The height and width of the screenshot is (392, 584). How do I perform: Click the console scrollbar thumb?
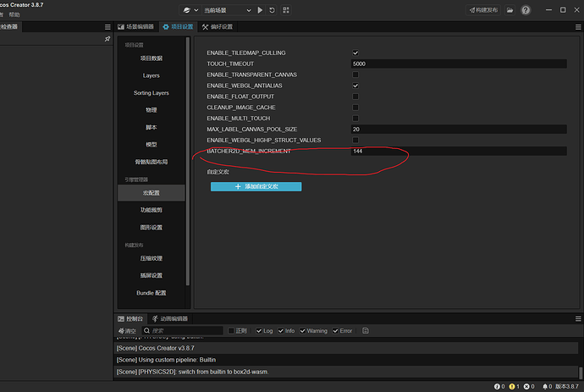(x=581, y=373)
